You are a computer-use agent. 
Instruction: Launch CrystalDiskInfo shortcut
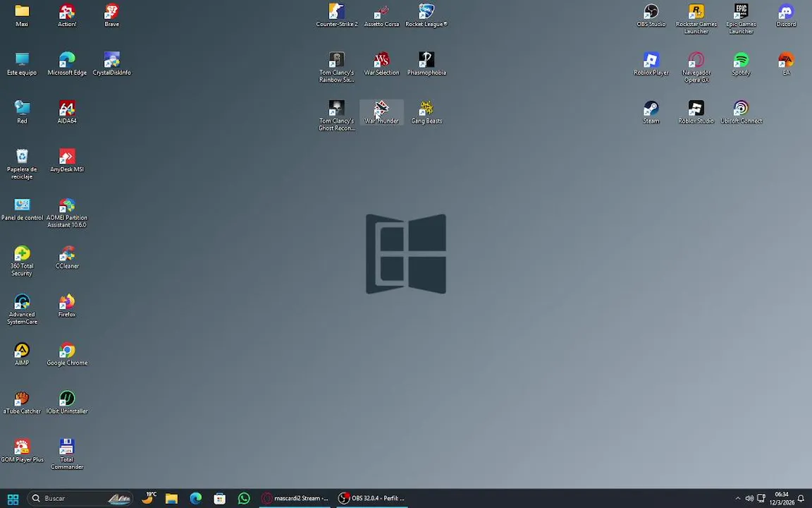tap(112, 64)
